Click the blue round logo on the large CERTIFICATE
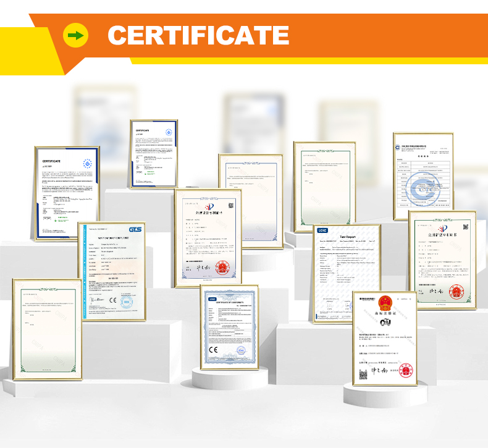This screenshot has height=448, width=488. pos(88,164)
